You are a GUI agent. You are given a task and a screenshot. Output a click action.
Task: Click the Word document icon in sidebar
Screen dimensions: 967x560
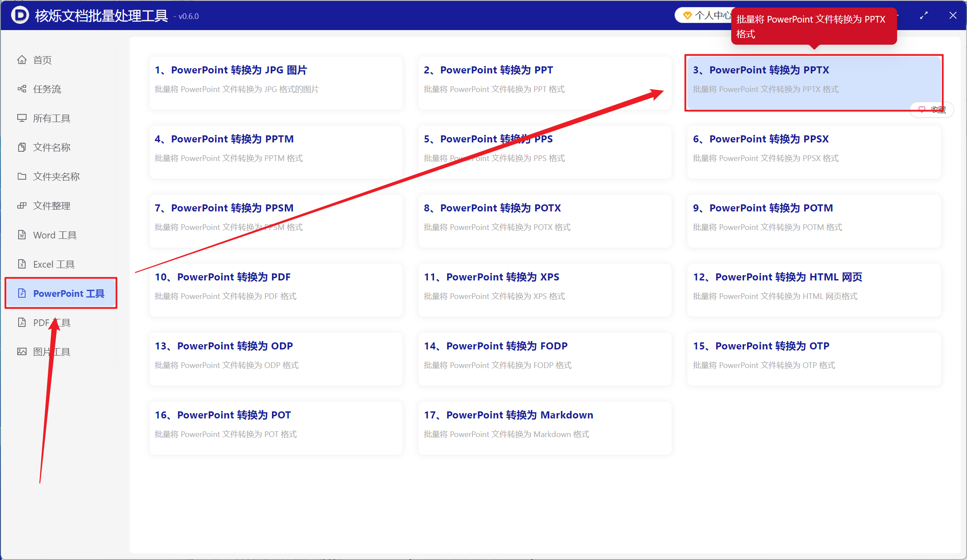pyautogui.click(x=22, y=235)
